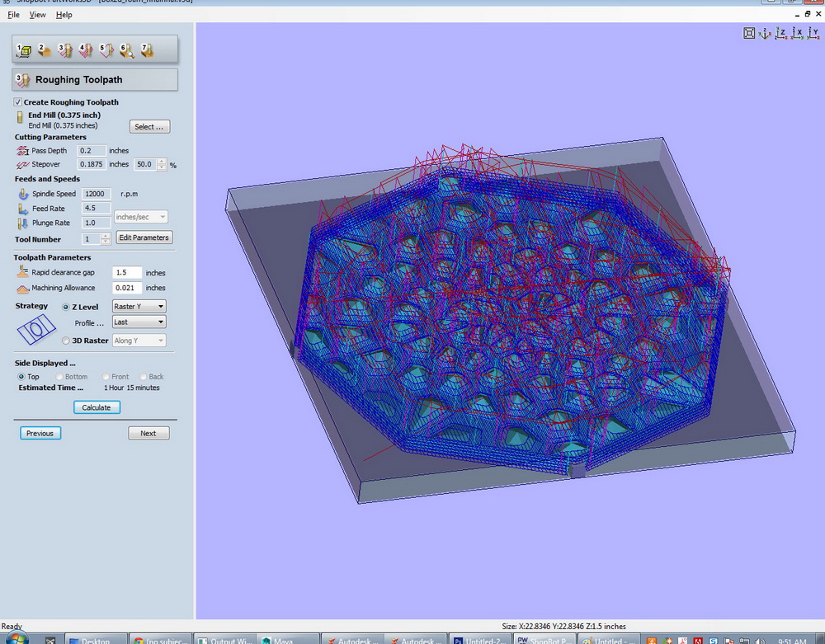
Task: Select Top side displayed
Action: [x=21, y=376]
